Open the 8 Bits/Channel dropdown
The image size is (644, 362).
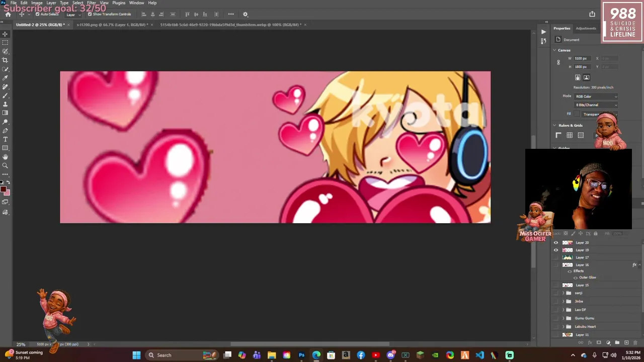pyautogui.click(x=596, y=105)
